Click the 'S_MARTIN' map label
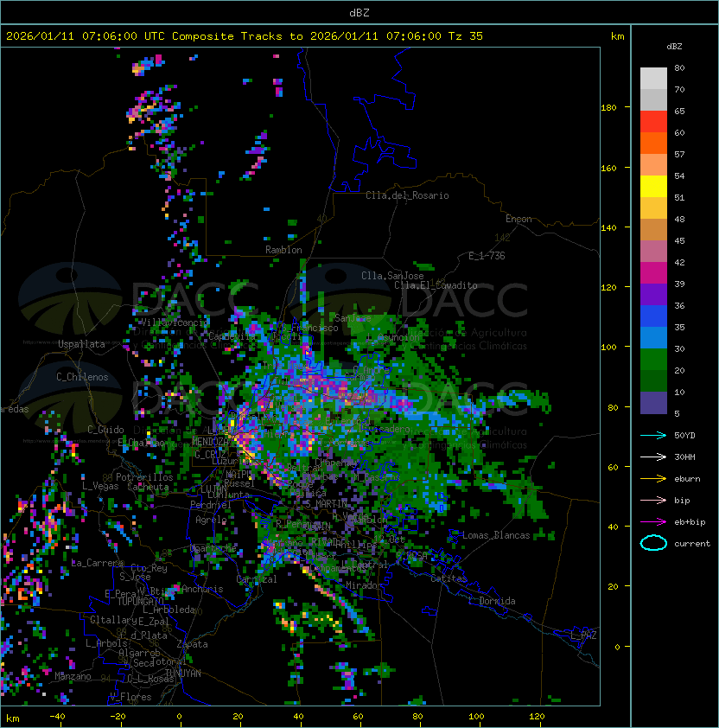This screenshot has height=728, width=719. [326, 503]
